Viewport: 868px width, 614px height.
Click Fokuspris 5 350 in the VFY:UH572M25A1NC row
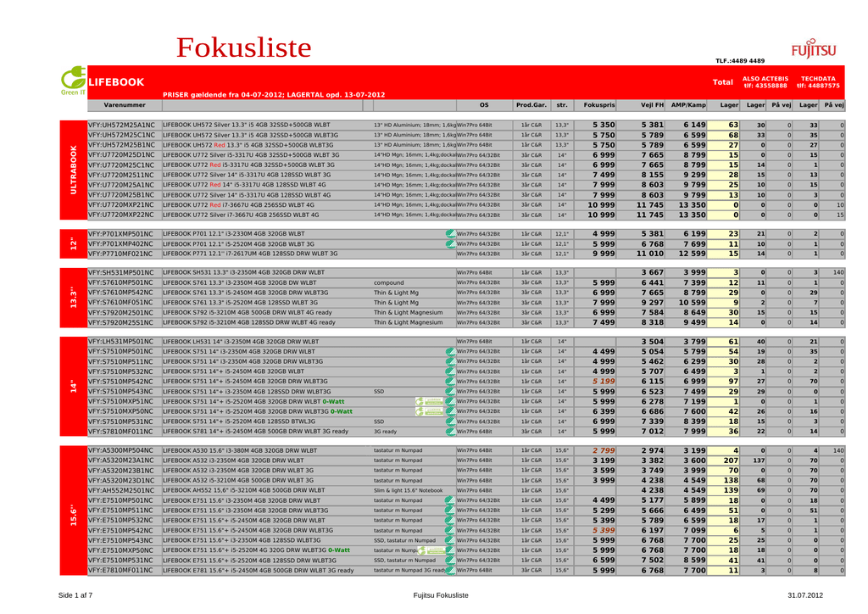[x=604, y=126]
